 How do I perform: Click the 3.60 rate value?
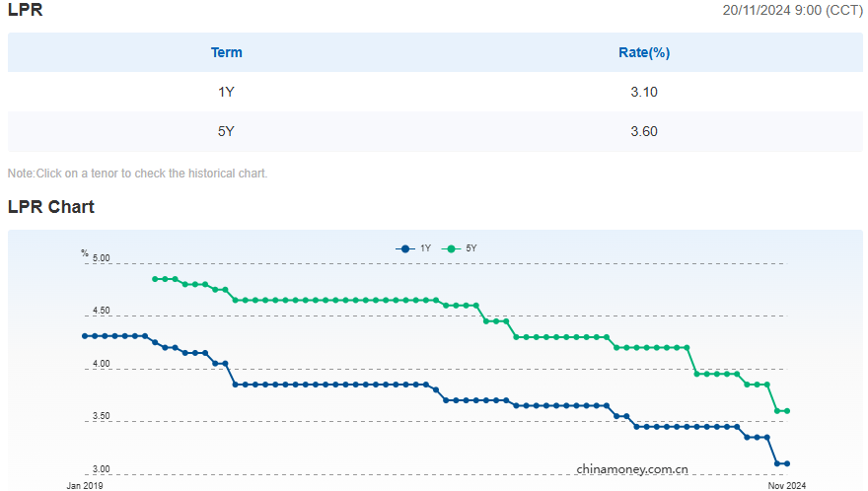pyautogui.click(x=644, y=131)
